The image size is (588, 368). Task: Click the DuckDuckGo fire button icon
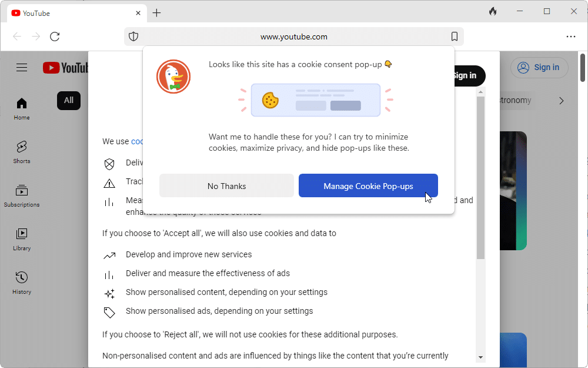pos(493,12)
